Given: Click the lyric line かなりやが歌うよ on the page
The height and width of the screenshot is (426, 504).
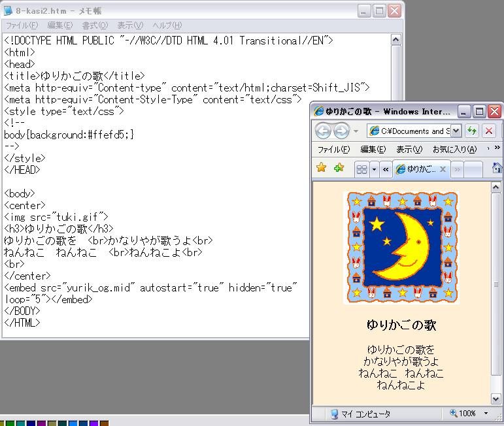Looking at the screenshot, I should pos(401,361).
